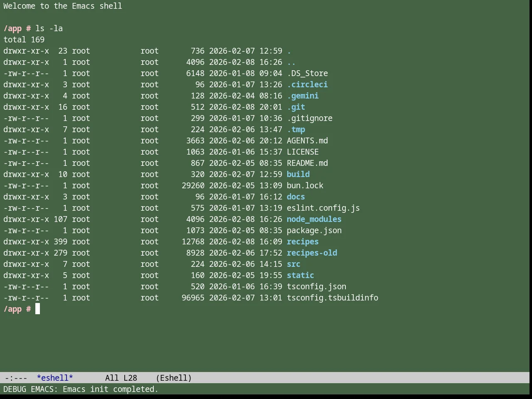Click the build directory name
Viewport: 532px width, 399px height.
pyautogui.click(x=298, y=174)
